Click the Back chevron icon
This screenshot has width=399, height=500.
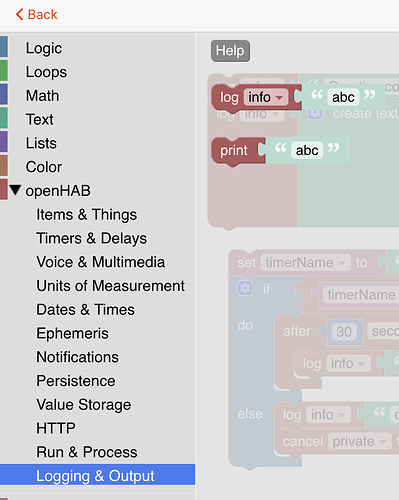pos(19,14)
